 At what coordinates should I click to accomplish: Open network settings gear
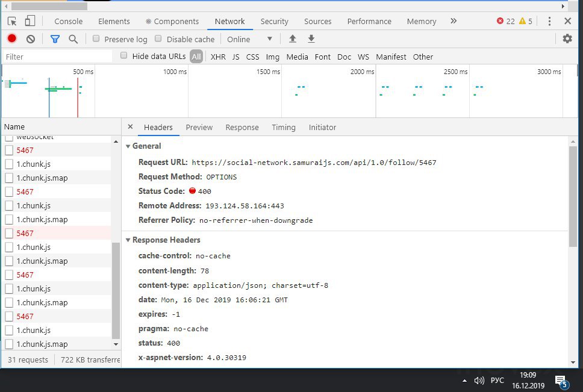[x=567, y=39]
